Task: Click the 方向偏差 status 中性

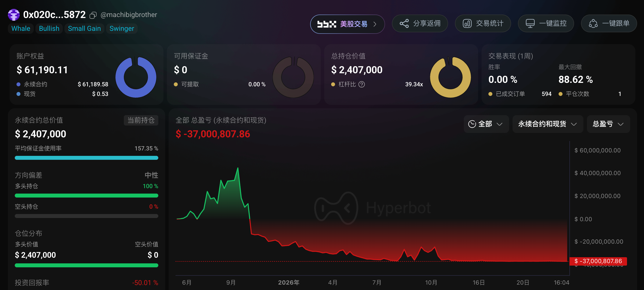Action: point(151,175)
